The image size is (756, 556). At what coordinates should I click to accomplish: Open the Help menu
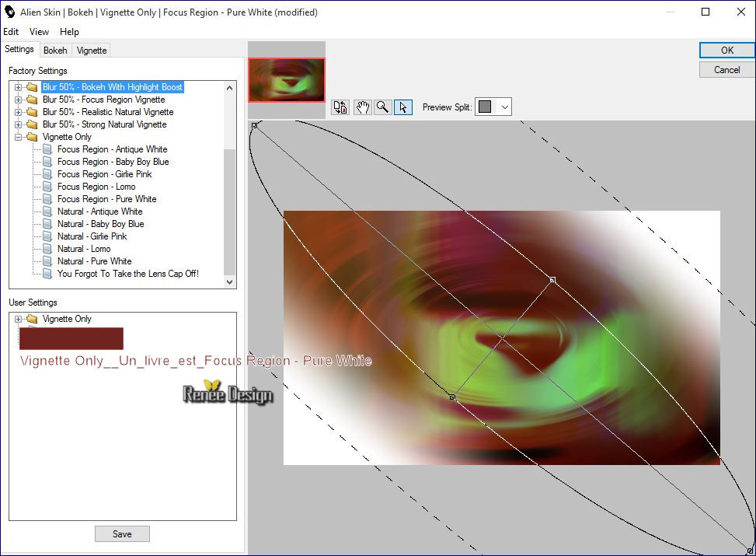point(69,32)
